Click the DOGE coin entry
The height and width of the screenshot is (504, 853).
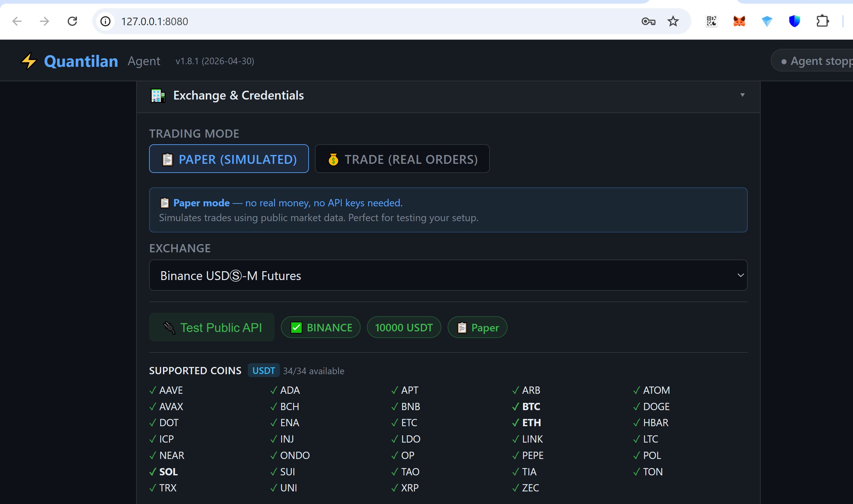tap(652, 407)
